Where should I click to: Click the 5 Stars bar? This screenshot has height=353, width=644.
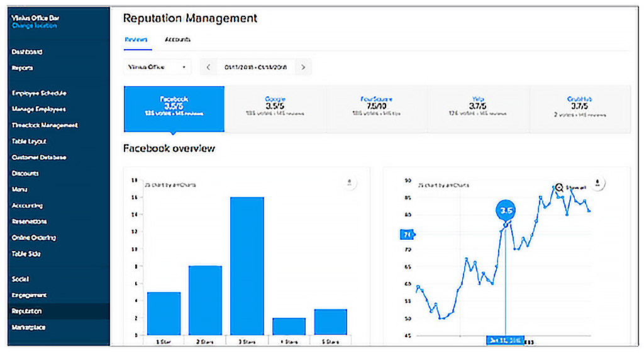[x=331, y=322]
